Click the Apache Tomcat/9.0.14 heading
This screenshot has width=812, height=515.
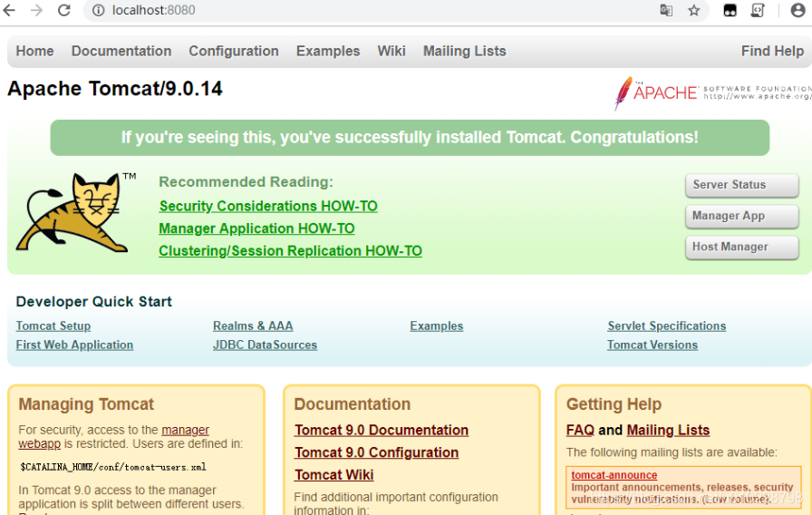tap(115, 89)
